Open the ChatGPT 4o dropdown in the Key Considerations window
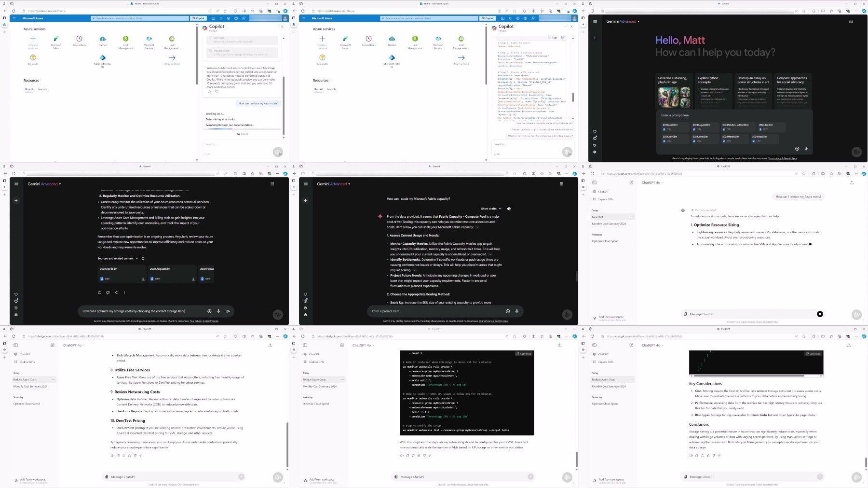The height and width of the screenshot is (488, 868). click(x=652, y=346)
